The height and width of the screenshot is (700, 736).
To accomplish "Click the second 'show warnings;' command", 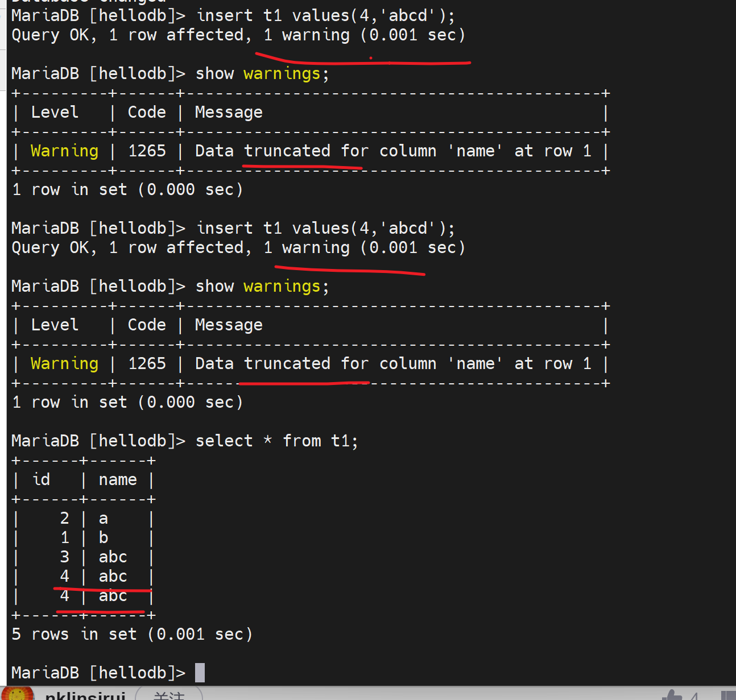I will point(262,286).
